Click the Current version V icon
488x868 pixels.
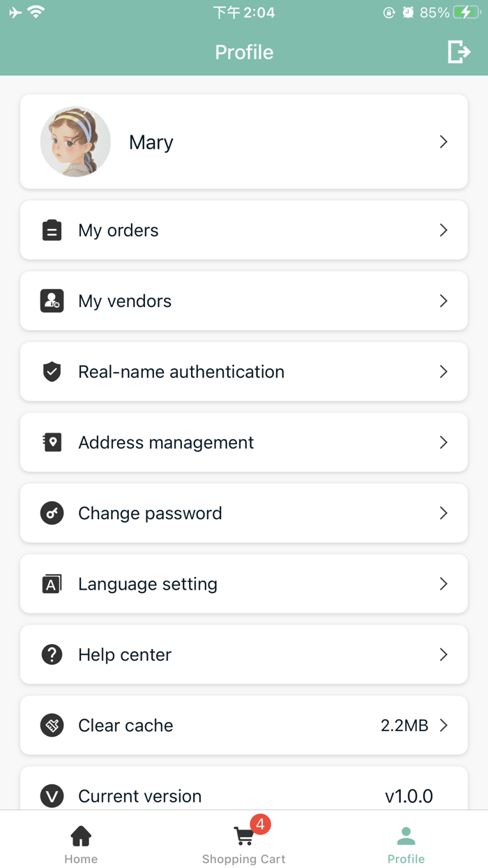[x=52, y=796]
